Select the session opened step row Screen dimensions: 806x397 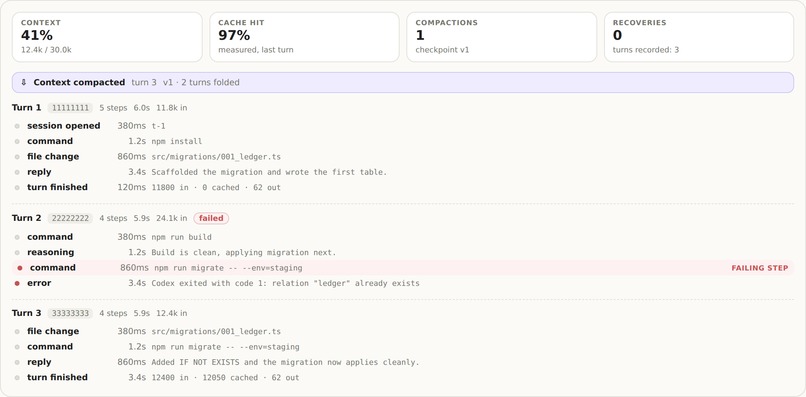pyautogui.click(x=403, y=126)
